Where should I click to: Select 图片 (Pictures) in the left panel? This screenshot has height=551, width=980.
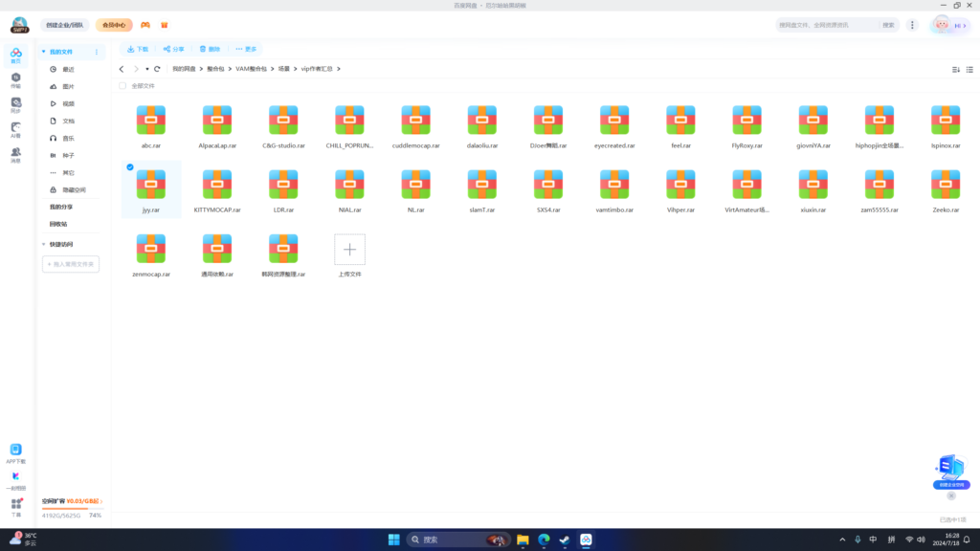point(68,86)
